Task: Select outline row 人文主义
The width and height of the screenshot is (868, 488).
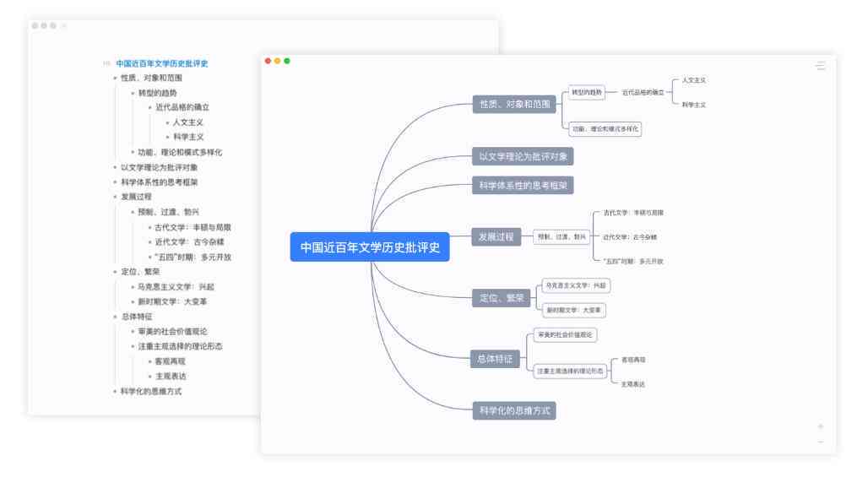Action: click(x=188, y=122)
